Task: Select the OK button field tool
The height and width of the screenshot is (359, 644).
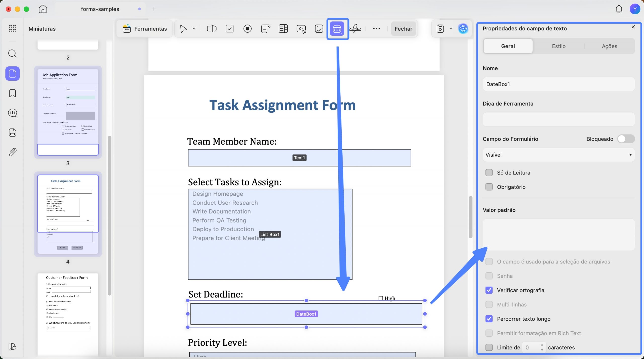Action: 301,29
